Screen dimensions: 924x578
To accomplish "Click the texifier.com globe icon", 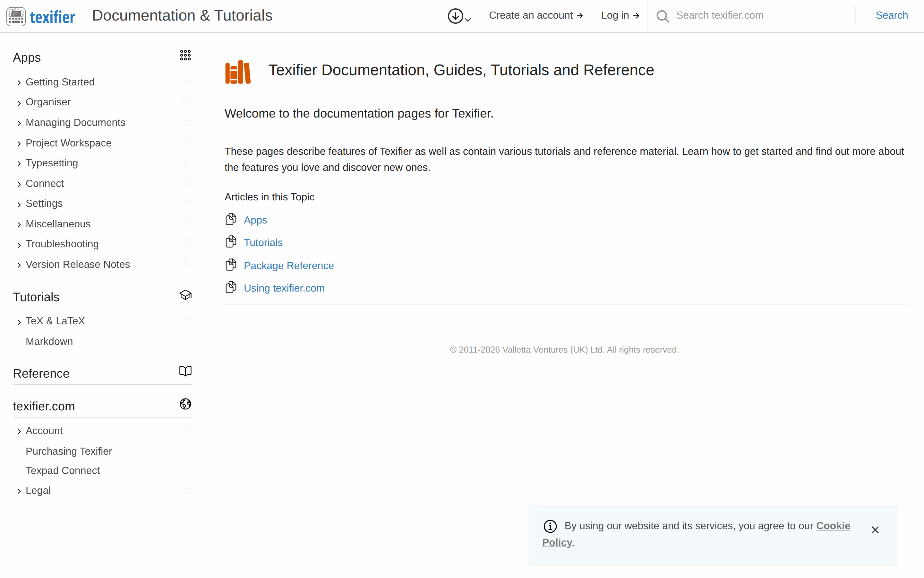I will click(x=185, y=404).
